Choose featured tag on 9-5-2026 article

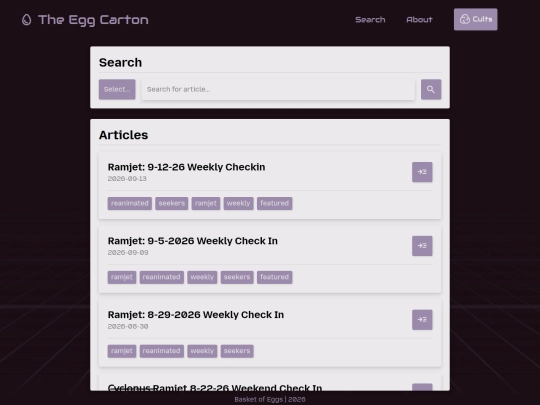click(x=274, y=277)
